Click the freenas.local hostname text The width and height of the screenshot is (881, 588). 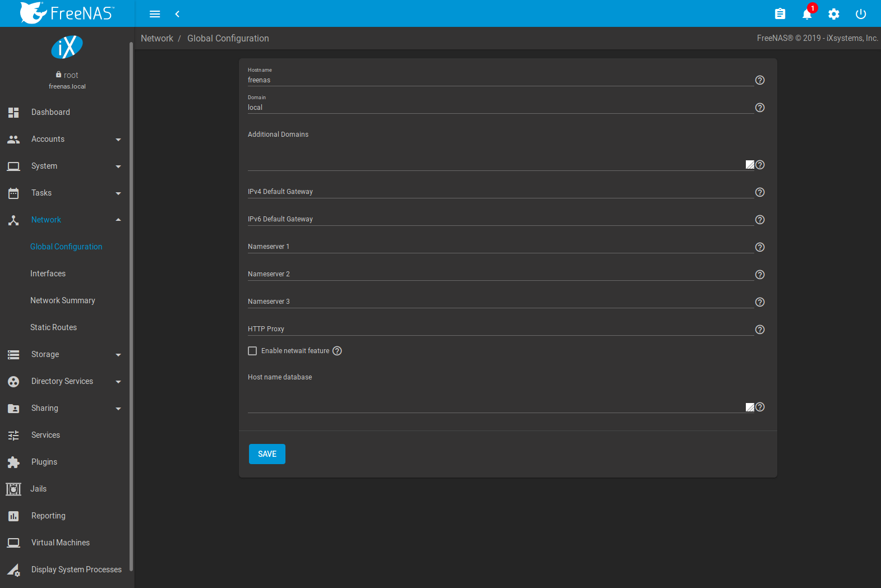(67, 86)
